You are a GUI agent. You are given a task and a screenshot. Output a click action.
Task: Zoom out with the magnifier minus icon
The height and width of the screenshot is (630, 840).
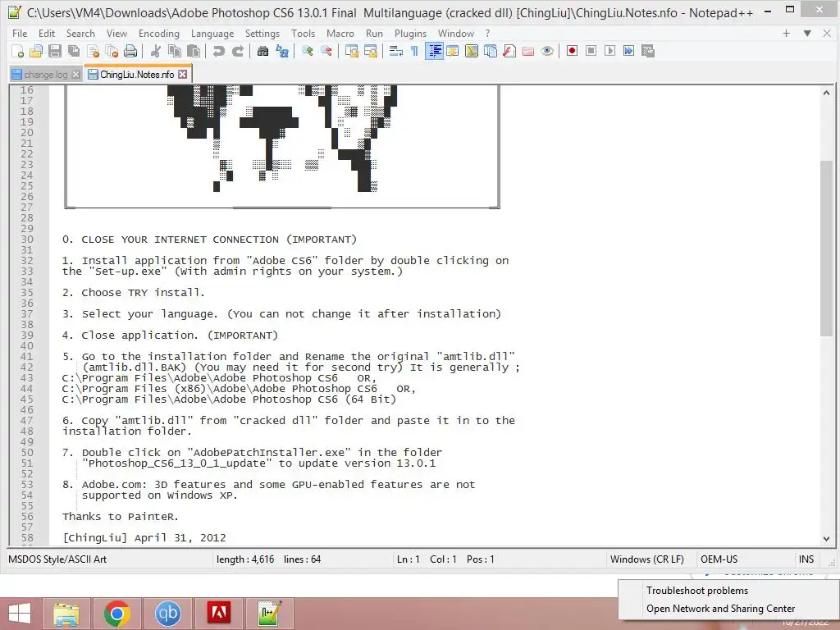tap(326, 51)
